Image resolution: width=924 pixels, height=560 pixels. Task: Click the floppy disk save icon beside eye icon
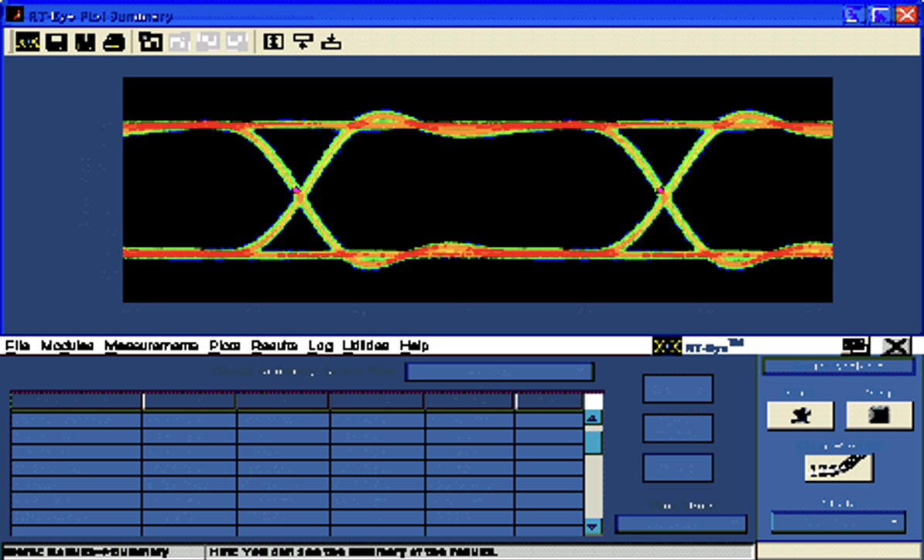(x=56, y=42)
